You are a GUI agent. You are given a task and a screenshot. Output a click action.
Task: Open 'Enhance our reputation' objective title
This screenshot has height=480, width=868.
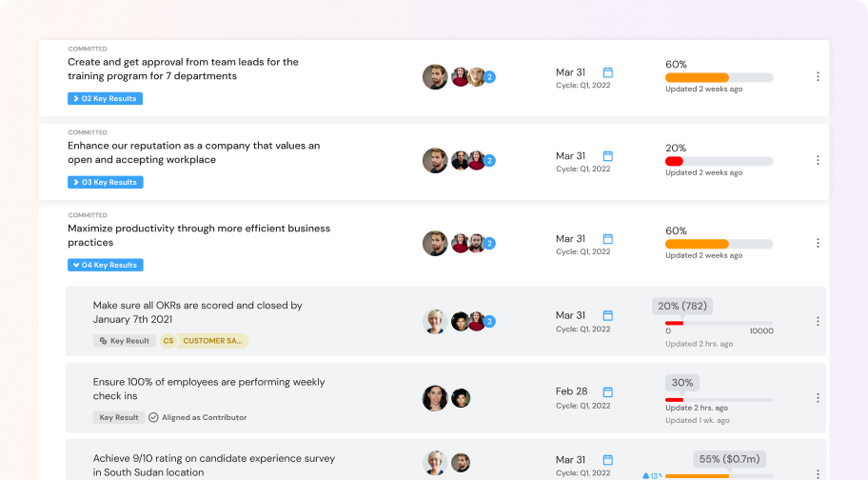(193, 152)
